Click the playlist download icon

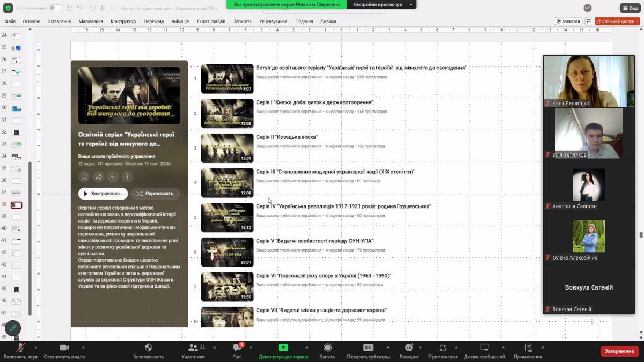click(x=113, y=176)
